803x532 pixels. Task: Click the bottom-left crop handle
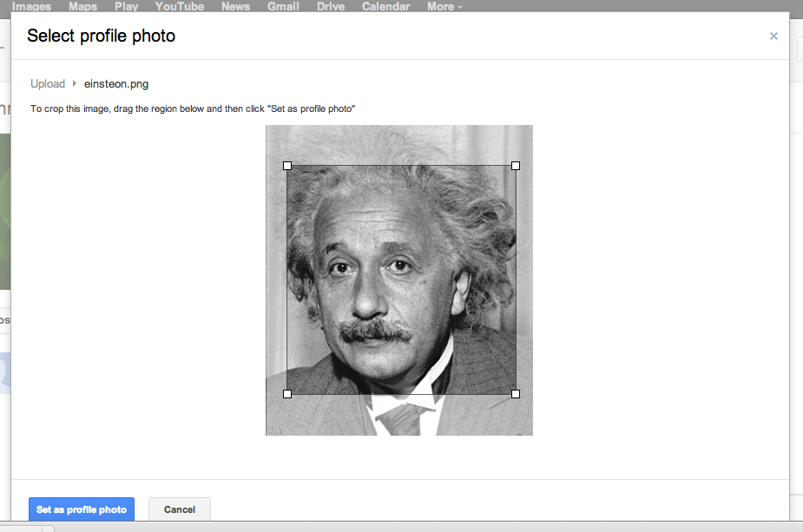(287, 394)
